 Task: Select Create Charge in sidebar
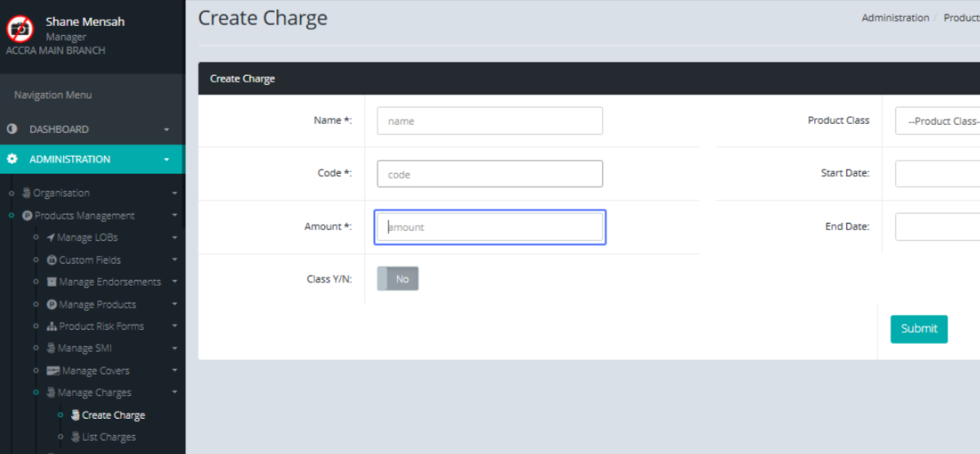(114, 415)
